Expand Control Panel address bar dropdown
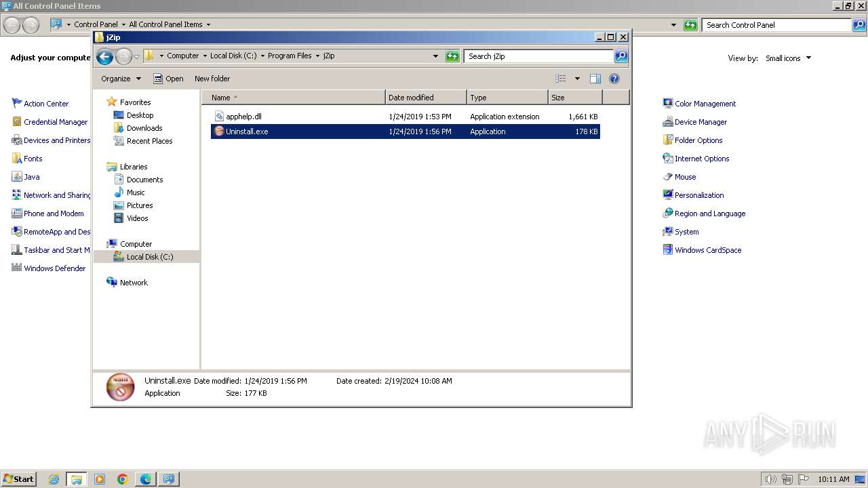The width and height of the screenshot is (868, 488). (x=673, y=25)
